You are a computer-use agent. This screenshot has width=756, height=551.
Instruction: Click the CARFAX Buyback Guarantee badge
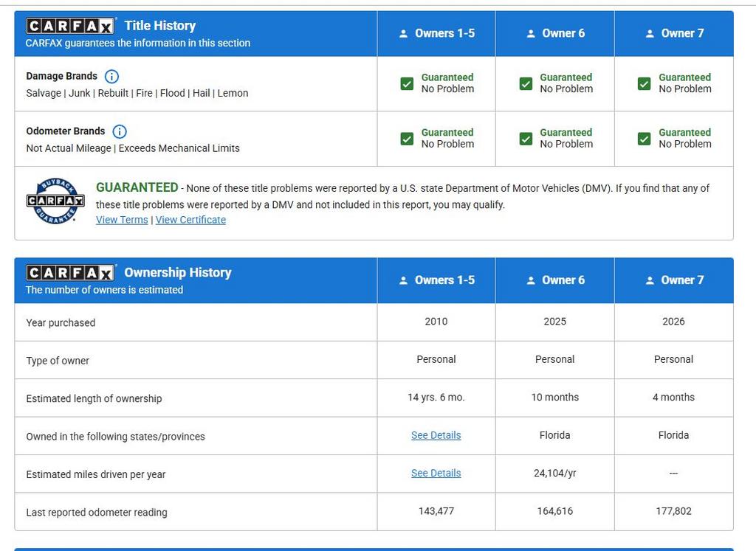click(55, 201)
